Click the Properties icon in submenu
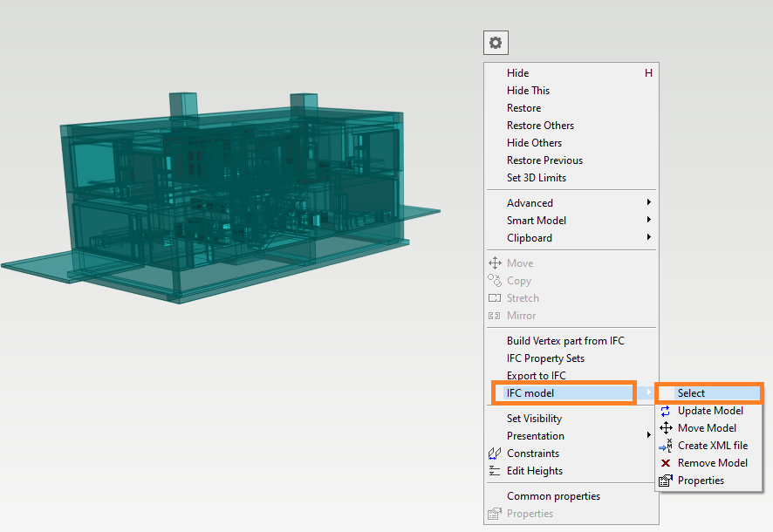The image size is (773, 532). (x=666, y=481)
